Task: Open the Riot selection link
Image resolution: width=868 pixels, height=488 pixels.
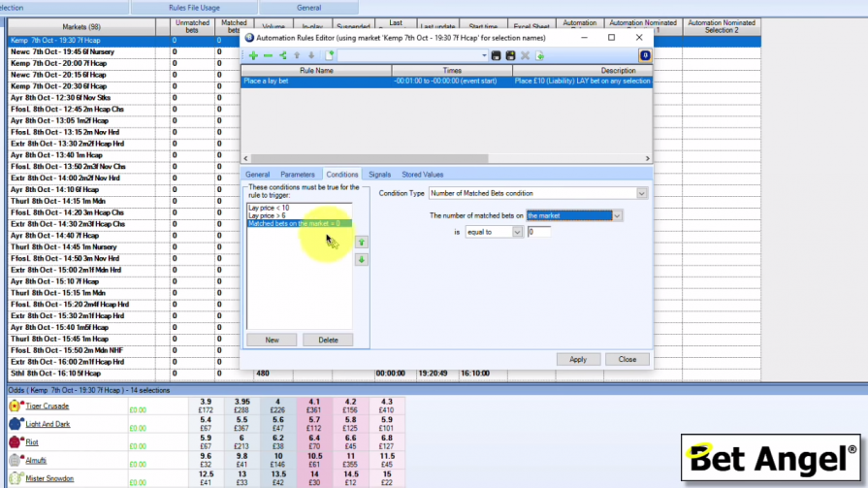Action: click(32, 442)
